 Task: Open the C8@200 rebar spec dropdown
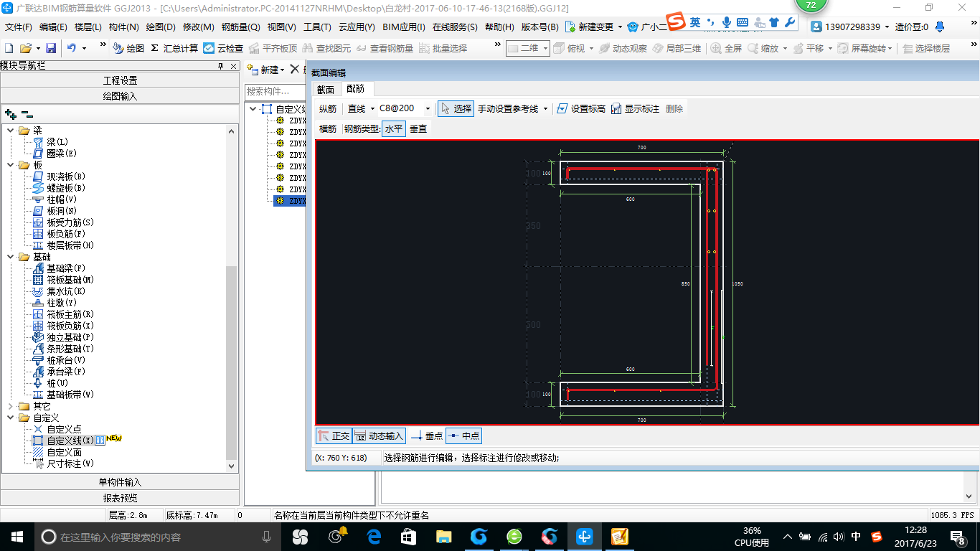428,109
